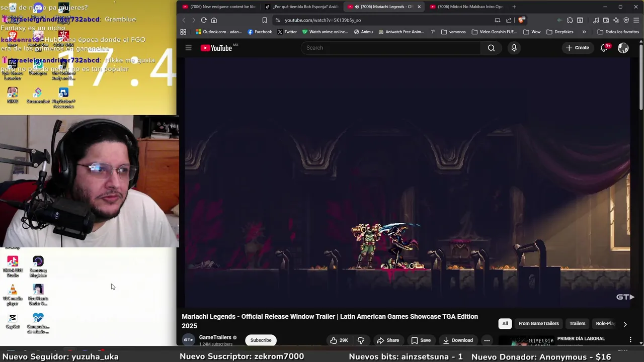
Task: Expand Todos los favoritos folder
Action: click(618, 32)
